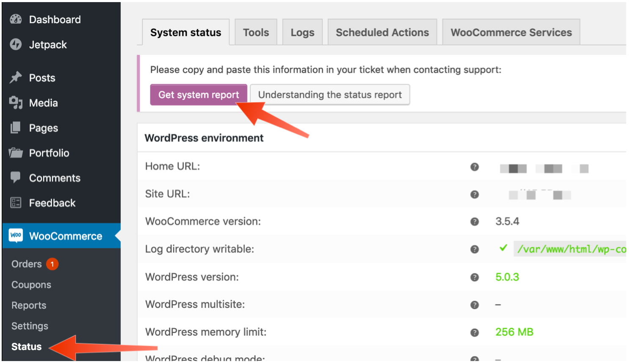Click the WooCommerce Woo logo icon
Screen dimensions: 629x364
16,236
